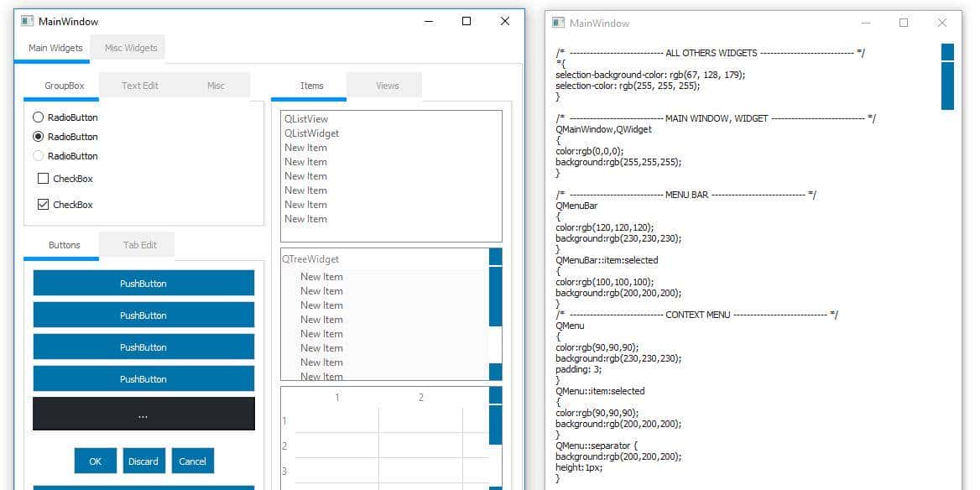Viewport: 980px width, 490px height.
Task: Switch to the Misc Widgets tab
Action: coord(130,48)
